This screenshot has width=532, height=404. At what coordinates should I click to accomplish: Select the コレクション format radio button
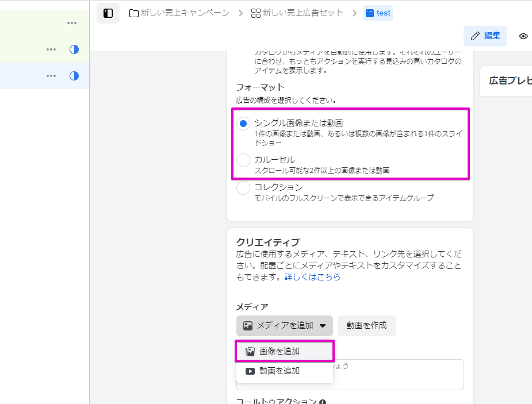tap(243, 188)
